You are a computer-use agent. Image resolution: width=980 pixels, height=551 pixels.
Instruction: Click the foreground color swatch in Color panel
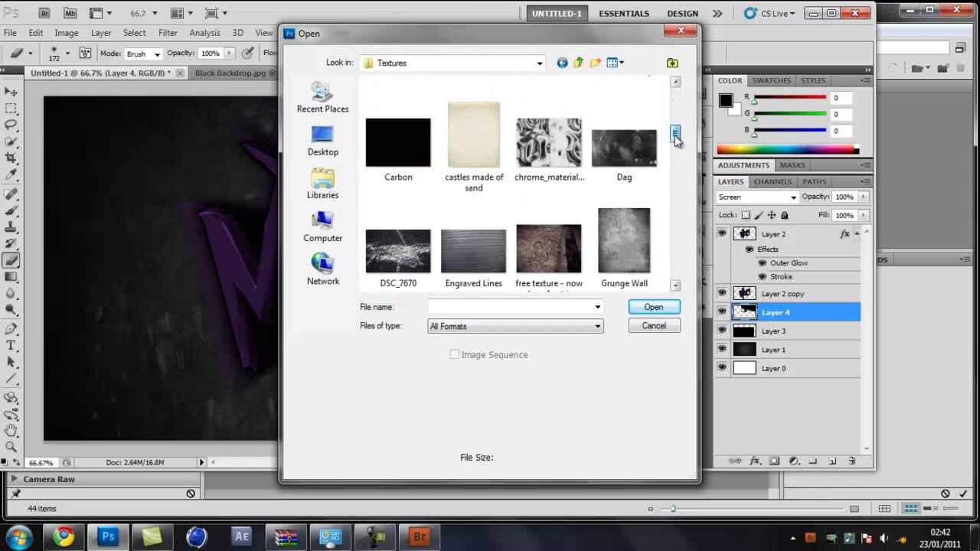click(726, 100)
